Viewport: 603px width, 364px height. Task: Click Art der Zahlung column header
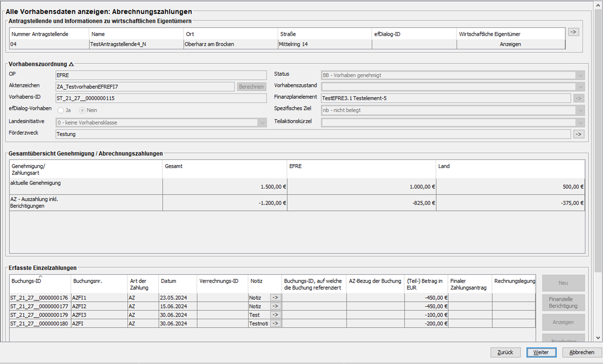point(143,284)
